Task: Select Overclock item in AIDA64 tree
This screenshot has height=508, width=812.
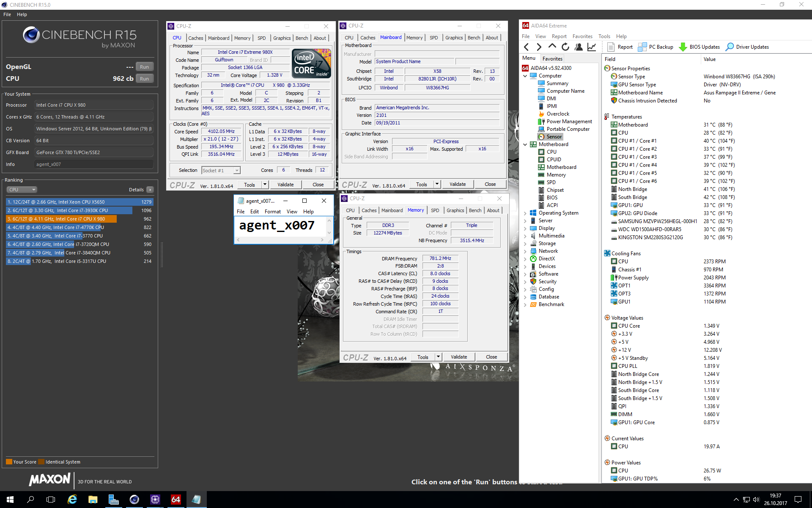Action: [557, 114]
